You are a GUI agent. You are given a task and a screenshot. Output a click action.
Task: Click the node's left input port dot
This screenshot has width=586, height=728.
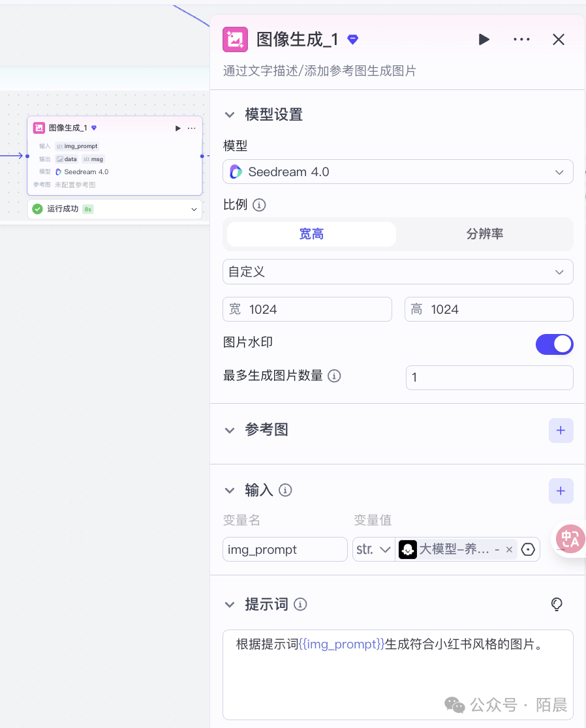click(27, 157)
